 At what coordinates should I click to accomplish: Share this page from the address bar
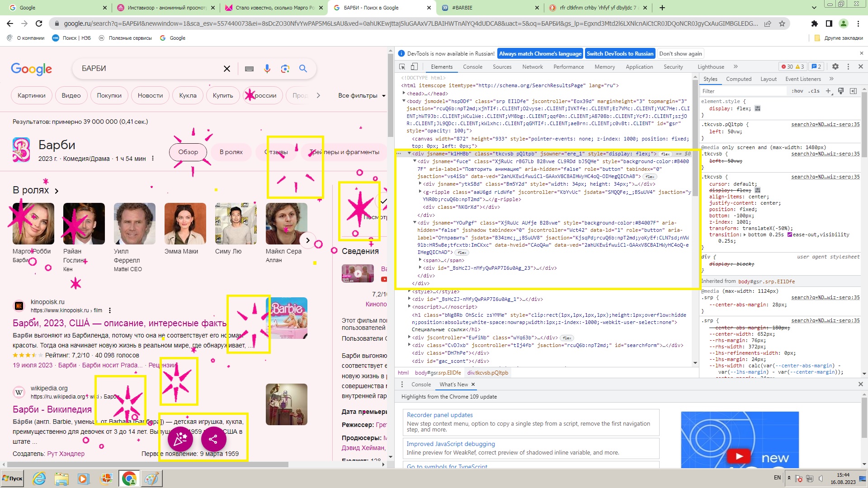coord(768,23)
